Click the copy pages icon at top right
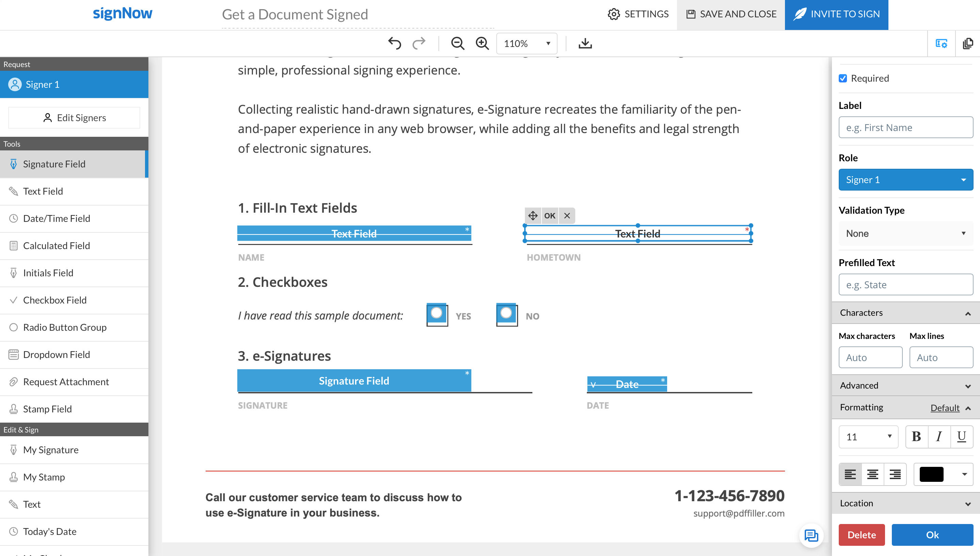 (x=968, y=43)
